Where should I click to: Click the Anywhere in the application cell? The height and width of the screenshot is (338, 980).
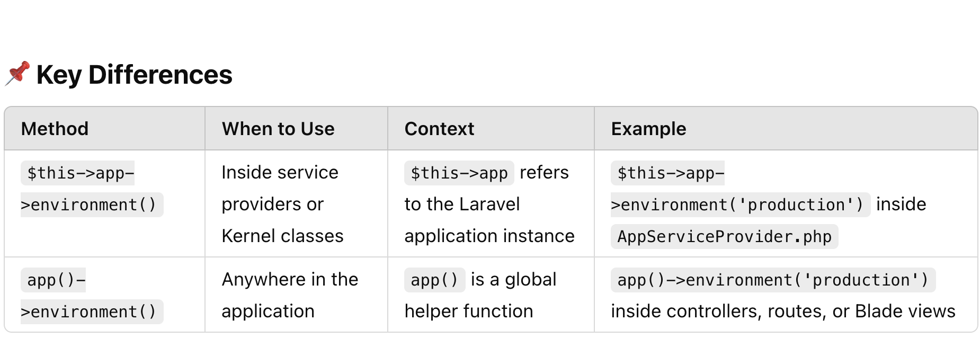[290, 295]
